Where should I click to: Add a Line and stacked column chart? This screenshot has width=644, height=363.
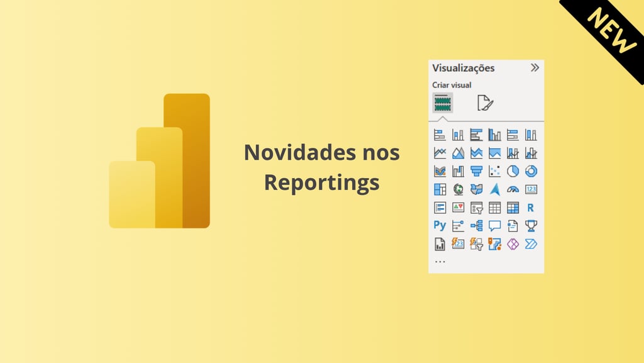pos(513,153)
